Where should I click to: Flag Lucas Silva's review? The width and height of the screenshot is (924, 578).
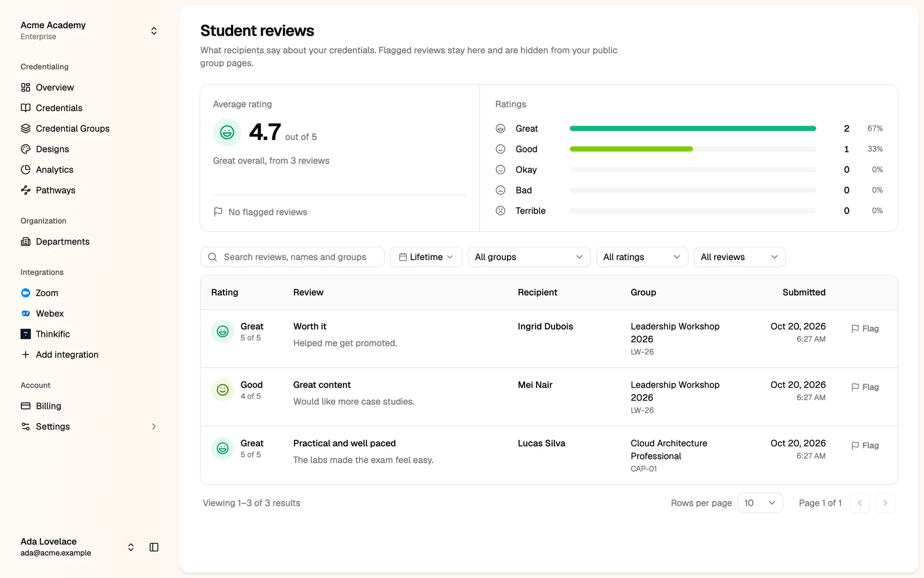click(865, 446)
